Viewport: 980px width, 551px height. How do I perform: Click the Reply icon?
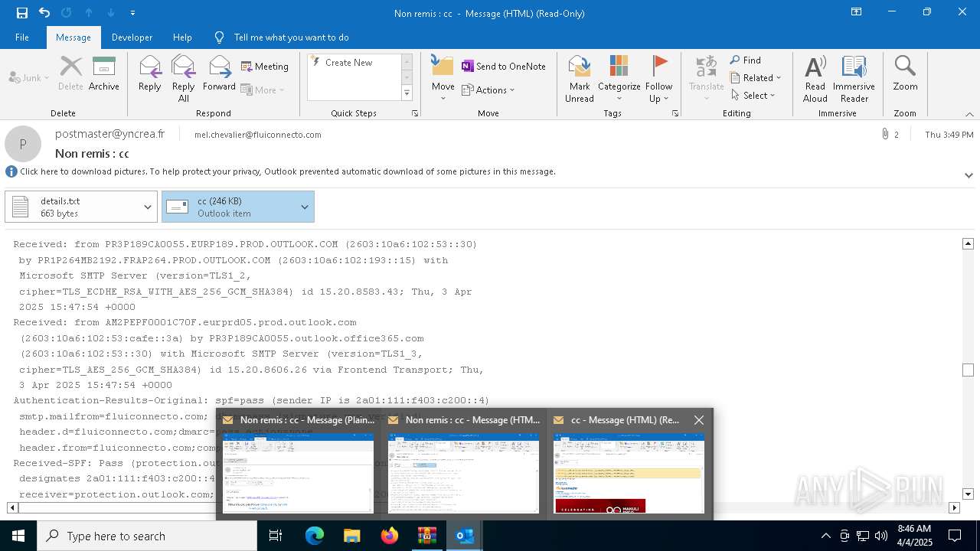[150, 74]
